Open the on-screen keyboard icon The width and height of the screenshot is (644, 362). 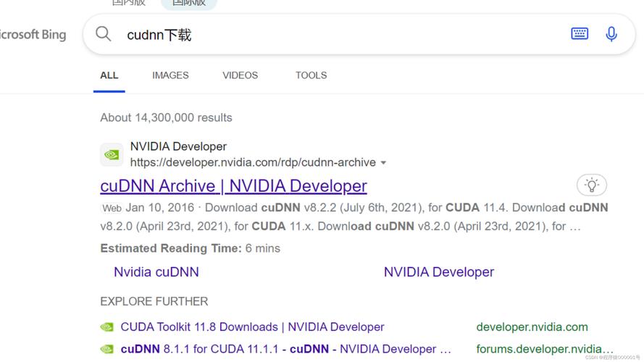[580, 33]
